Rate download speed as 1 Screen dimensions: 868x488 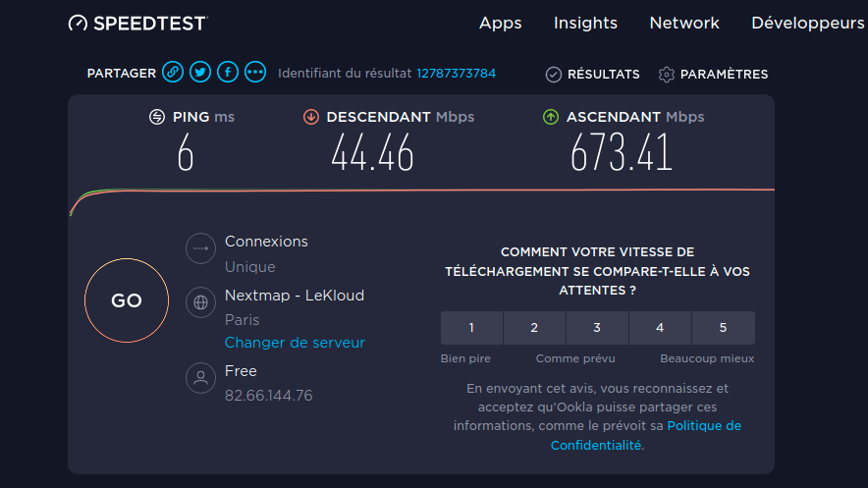[x=471, y=328]
